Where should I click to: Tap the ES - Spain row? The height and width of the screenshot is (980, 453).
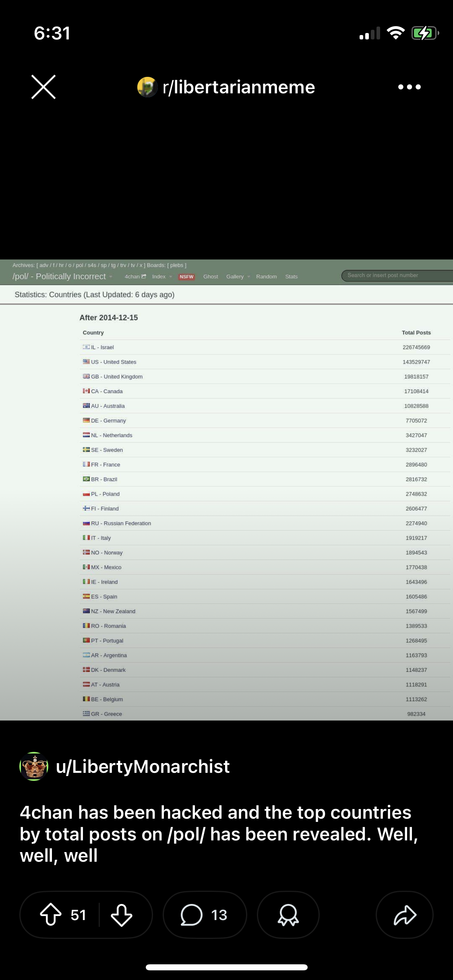tap(265, 597)
